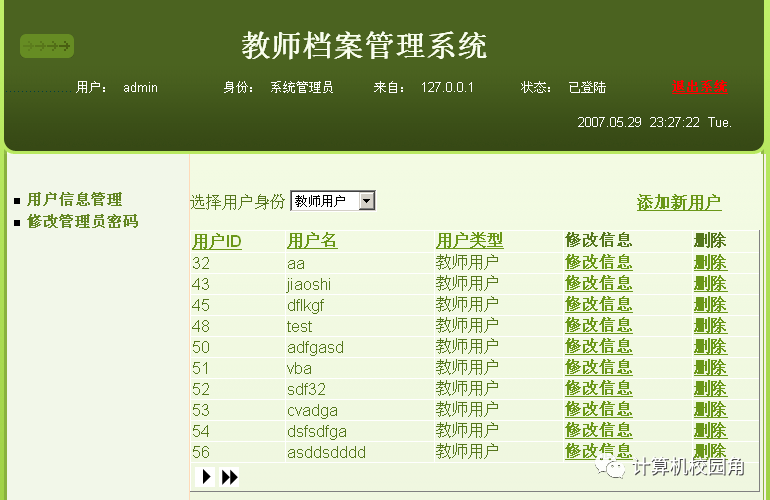Sort by 用户ID column header

pos(217,241)
